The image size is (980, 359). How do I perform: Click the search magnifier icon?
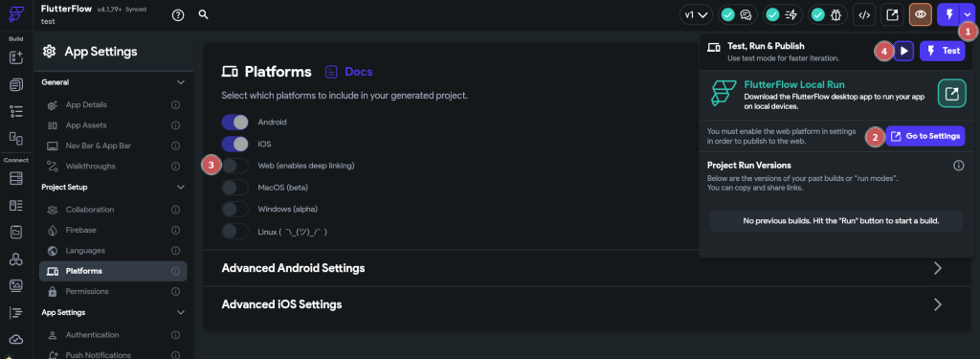point(203,15)
